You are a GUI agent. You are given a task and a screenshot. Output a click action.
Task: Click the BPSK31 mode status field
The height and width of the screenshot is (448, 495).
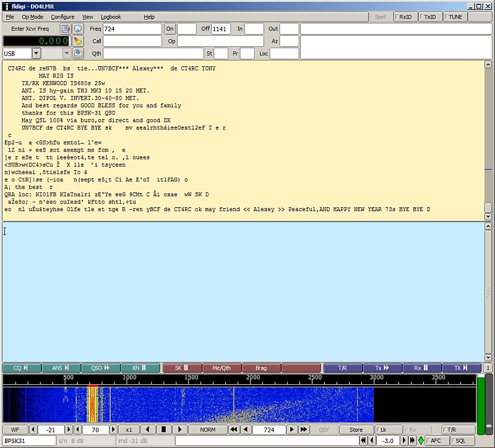(28, 441)
